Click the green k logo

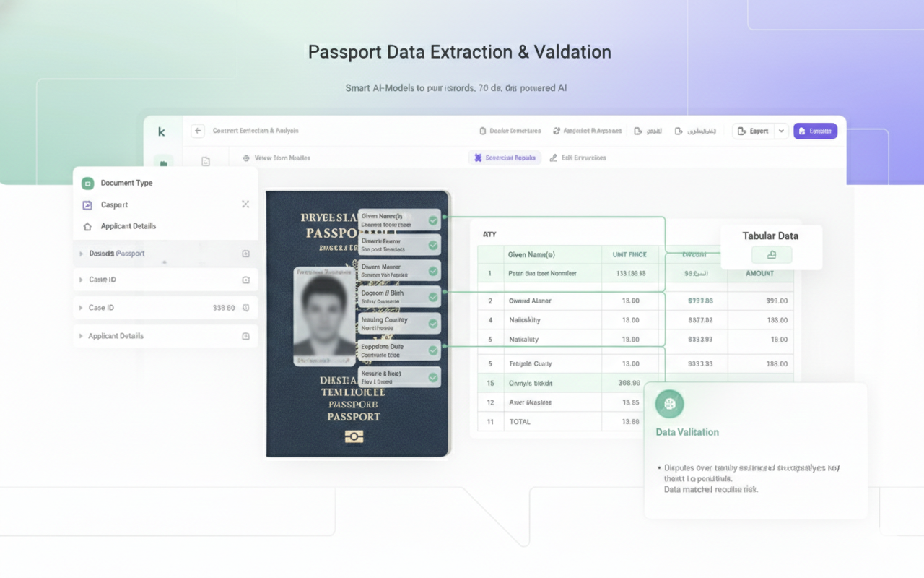pos(162,131)
